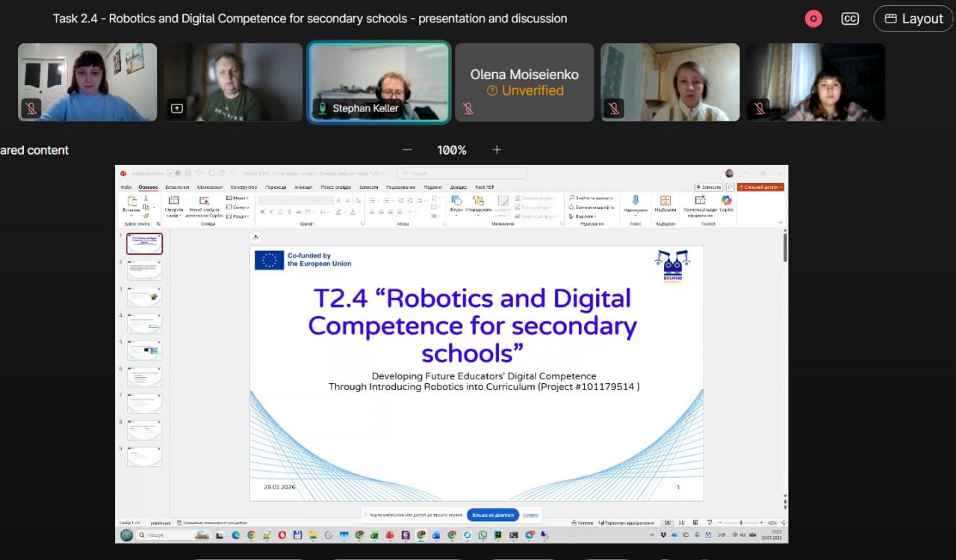Open the Design (Конструктор) ribbon tab
This screenshot has height=560, width=956.
pos(243,187)
